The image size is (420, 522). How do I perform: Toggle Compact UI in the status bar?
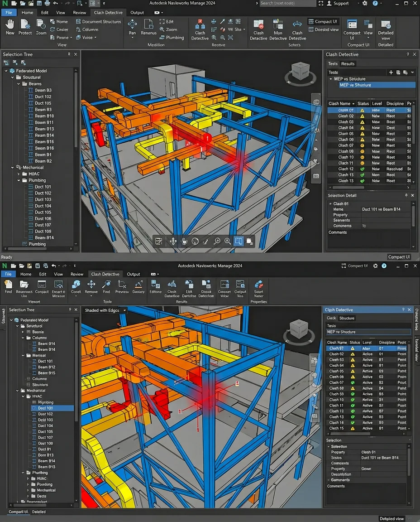pyautogui.click(x=399, y=256)
